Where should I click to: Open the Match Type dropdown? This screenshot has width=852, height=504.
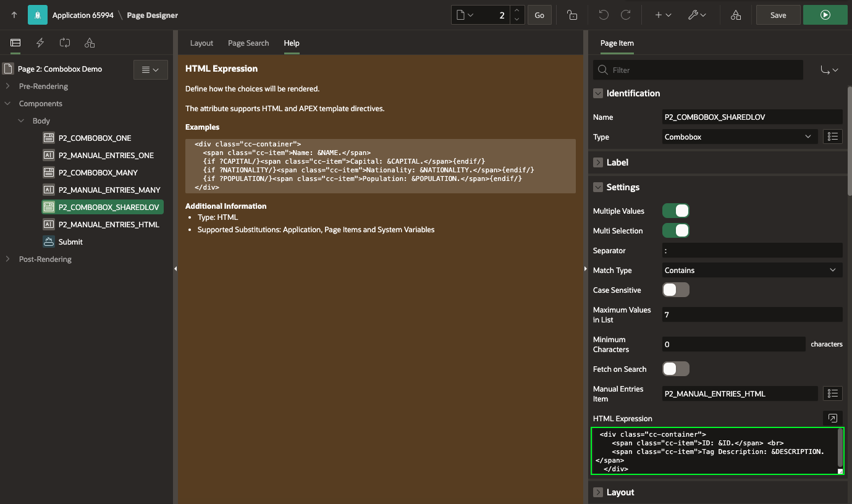point(751,271)
